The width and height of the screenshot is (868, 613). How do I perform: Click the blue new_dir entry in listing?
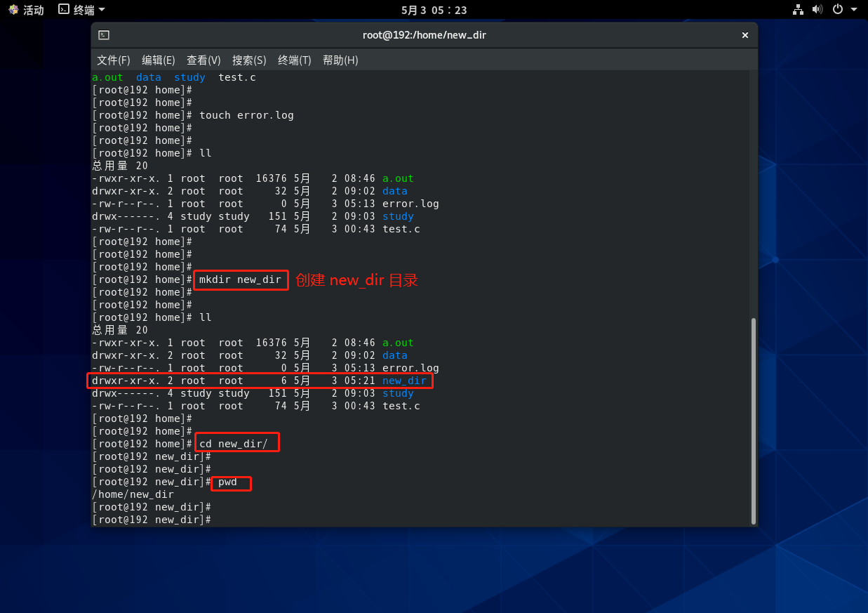tap(404, 381)
